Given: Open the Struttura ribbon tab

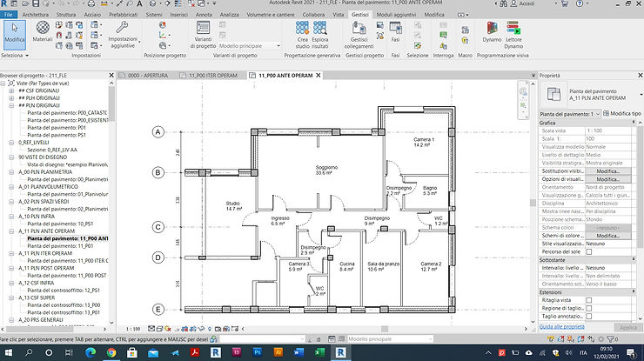Looking at the screenshot, I should pyautogui.click(x=66, y=15).
